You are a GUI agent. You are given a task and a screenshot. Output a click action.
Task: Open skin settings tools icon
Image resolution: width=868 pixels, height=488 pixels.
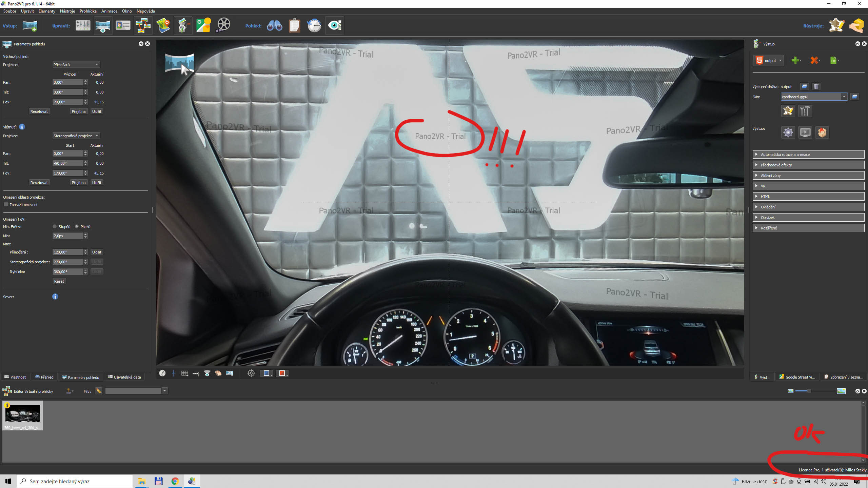tap(805, 111)
